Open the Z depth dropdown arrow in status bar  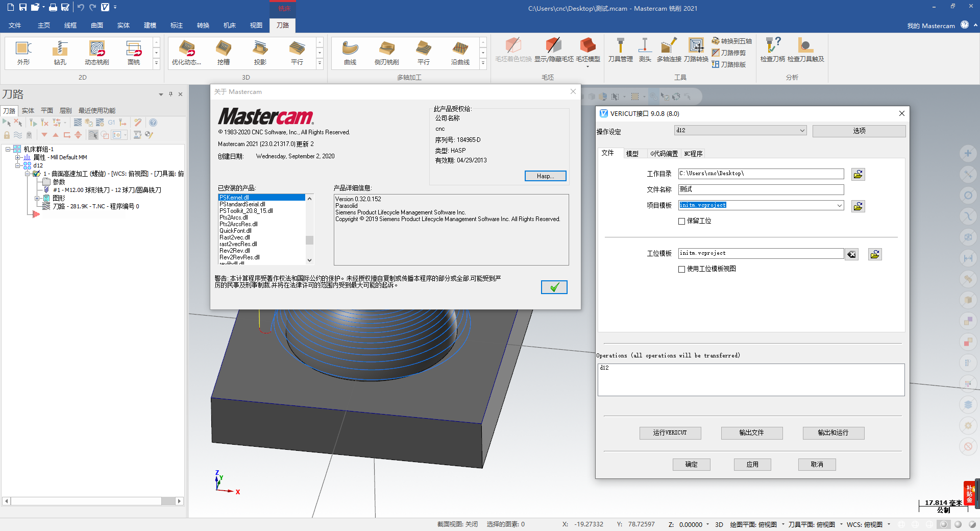click(x=707, y=524)
